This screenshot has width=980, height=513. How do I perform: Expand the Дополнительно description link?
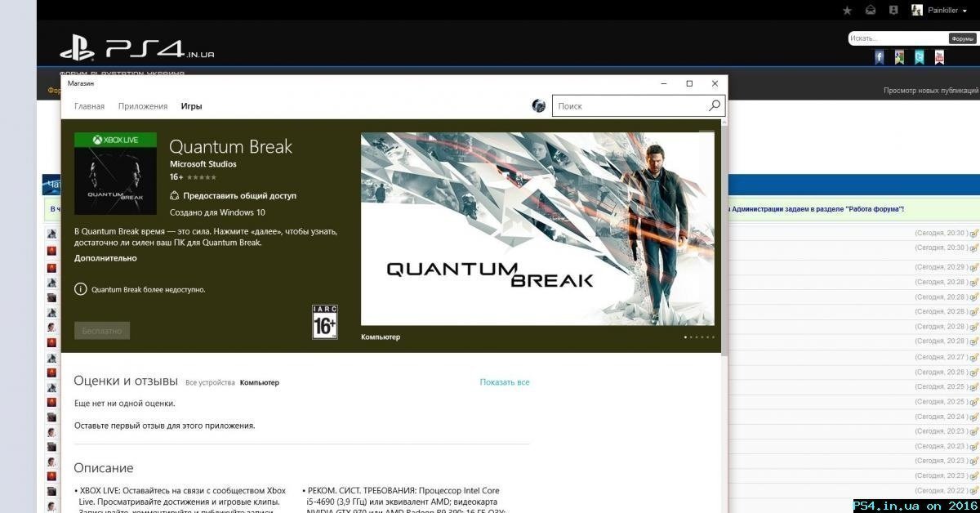[105, 258]
